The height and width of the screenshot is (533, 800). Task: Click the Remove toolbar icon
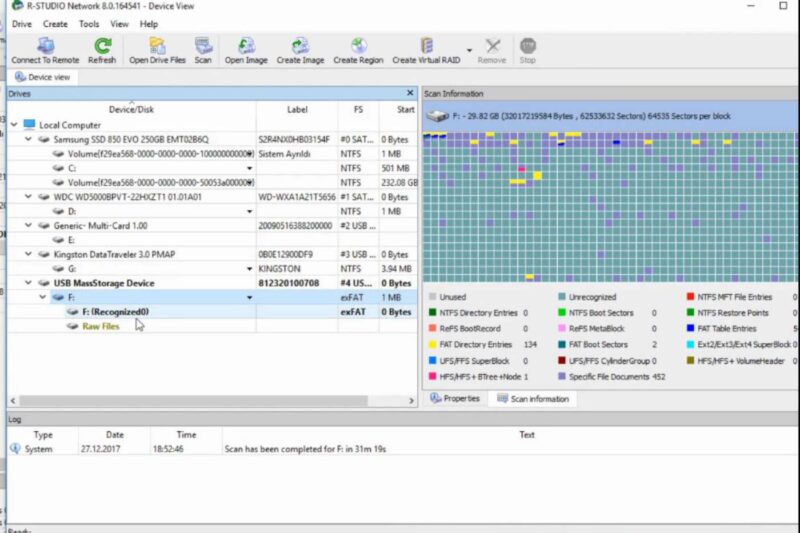coord(492,46)
